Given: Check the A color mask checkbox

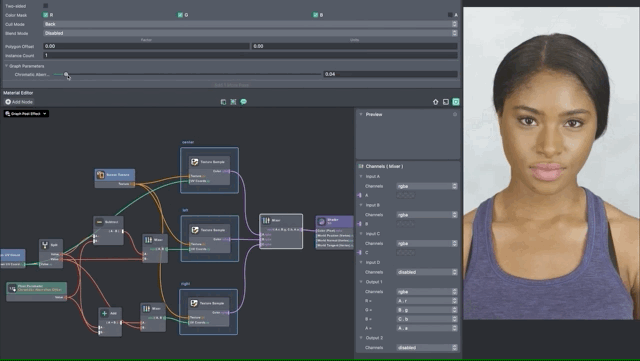Looking at the screenshot, I should point(450,15).
